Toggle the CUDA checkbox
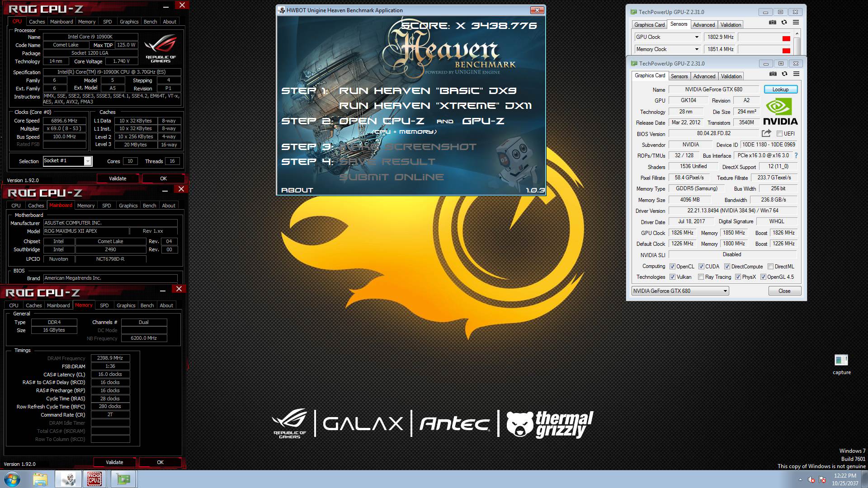This screenshot has width=868, height=488. (701, 267)
